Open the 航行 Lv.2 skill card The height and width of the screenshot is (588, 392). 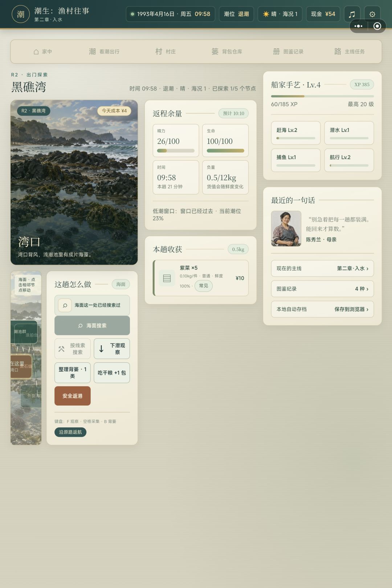349,160
